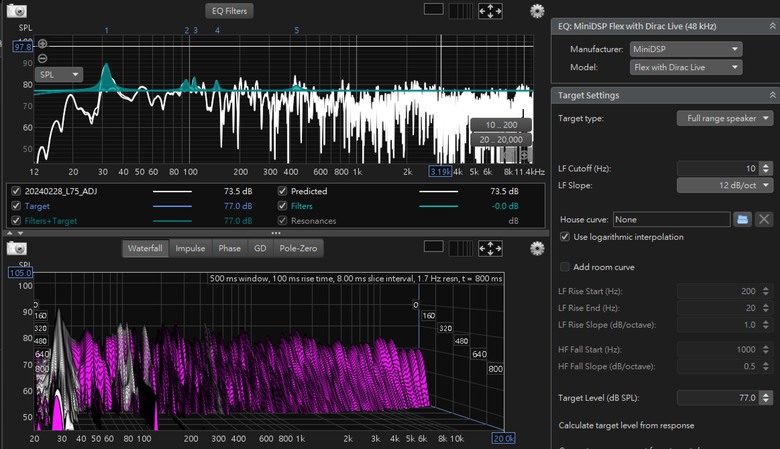Viewport: 780px width, 449px height.
Task: Capture the SPL graph with the camera icon
Action: [x=16, y=10]
